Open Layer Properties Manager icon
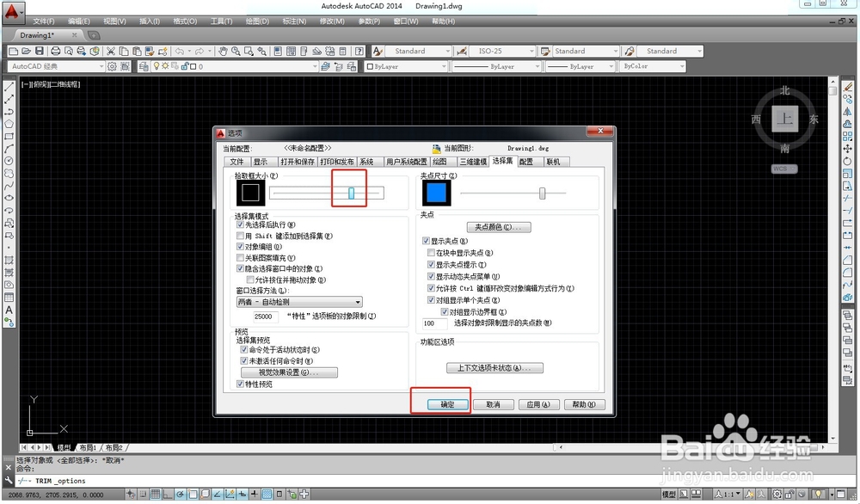 tap(143, 66)
